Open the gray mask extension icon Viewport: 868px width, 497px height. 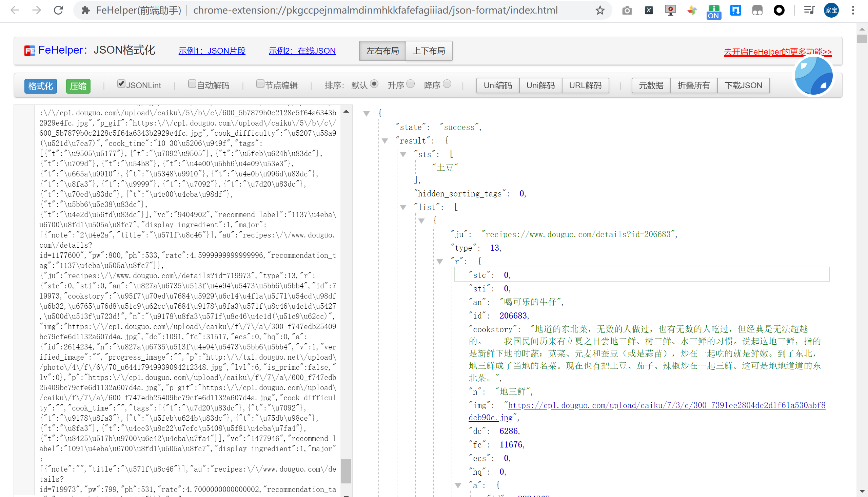point(757,10)
